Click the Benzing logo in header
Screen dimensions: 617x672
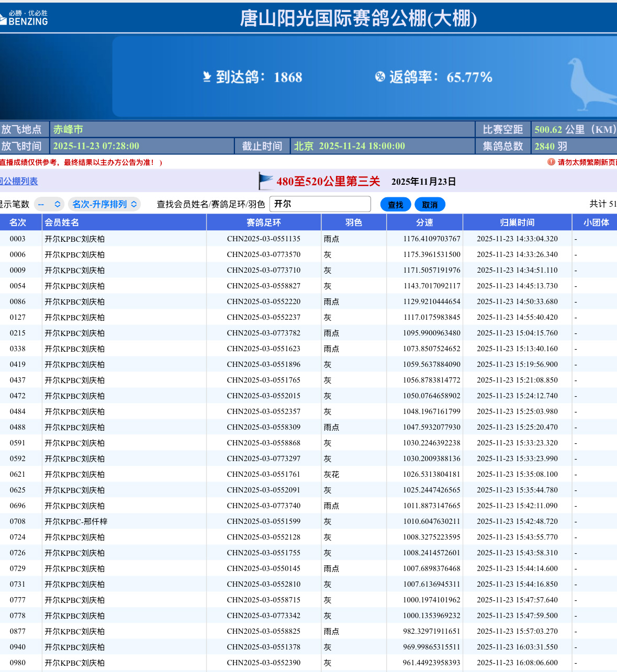tap(25, 18)
